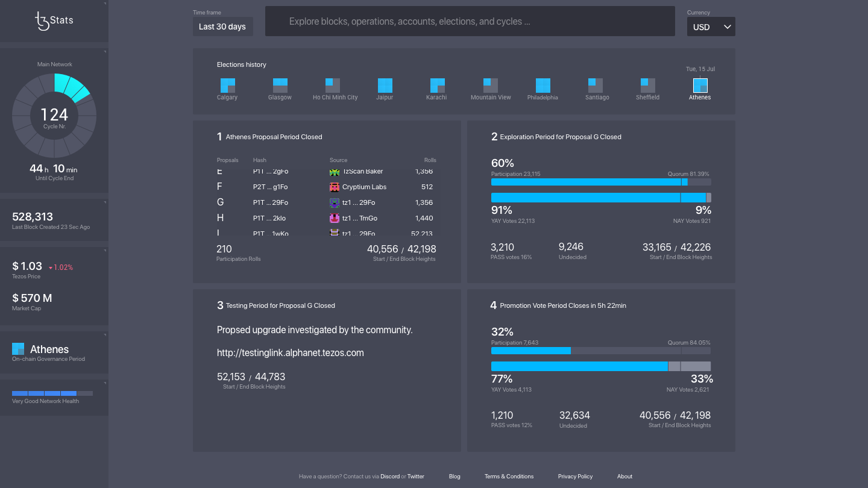The image size is (868, 488).
Task: Open the Currency USD dropdown
Action: tap(711, 26)
